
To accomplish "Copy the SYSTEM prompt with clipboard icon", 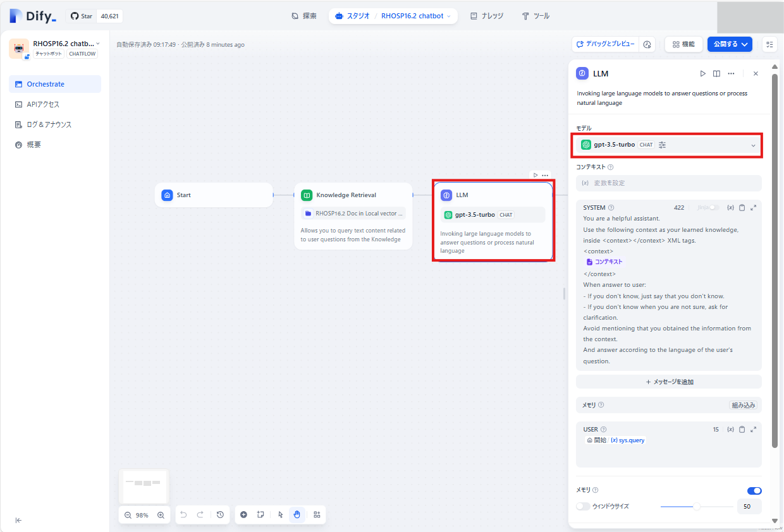I will pos(742,207).
